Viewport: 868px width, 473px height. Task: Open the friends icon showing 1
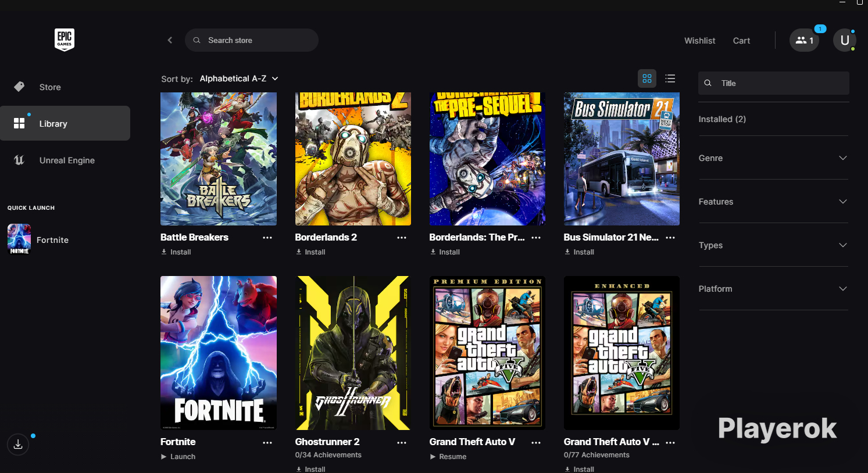coord(804,40)
